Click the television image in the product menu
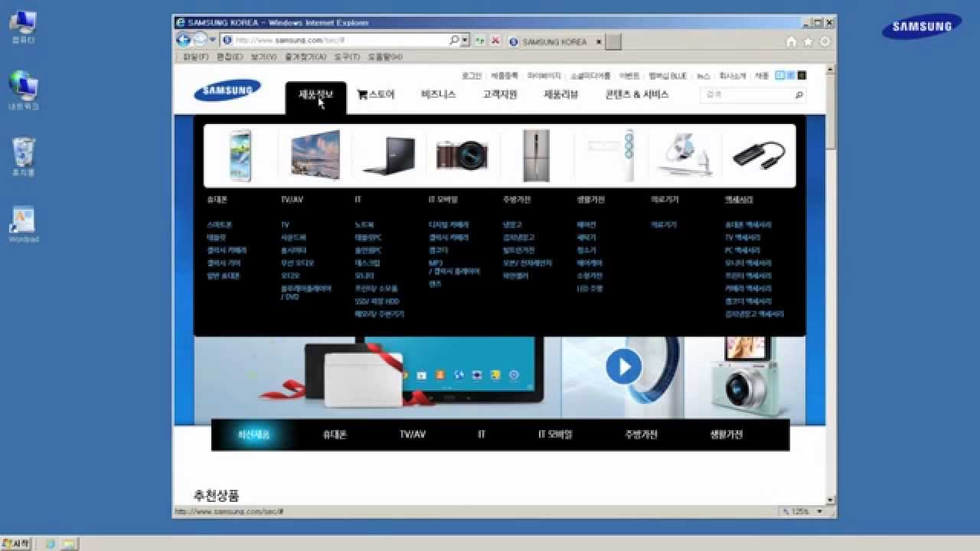 (x=315, y=155)
